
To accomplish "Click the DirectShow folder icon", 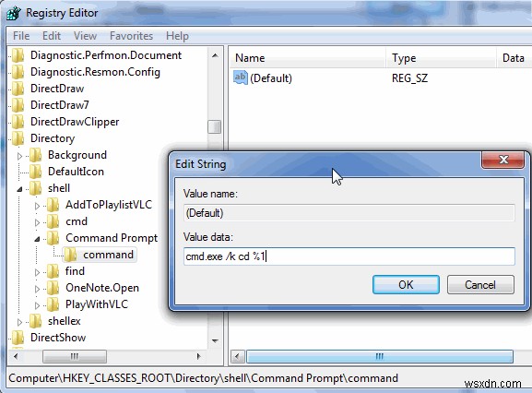I will coord(18,338).
